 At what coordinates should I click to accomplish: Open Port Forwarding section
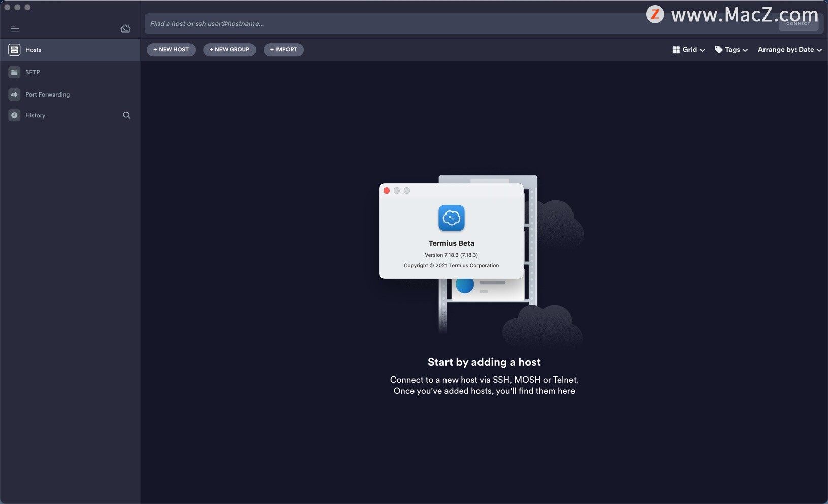(70, 94)
